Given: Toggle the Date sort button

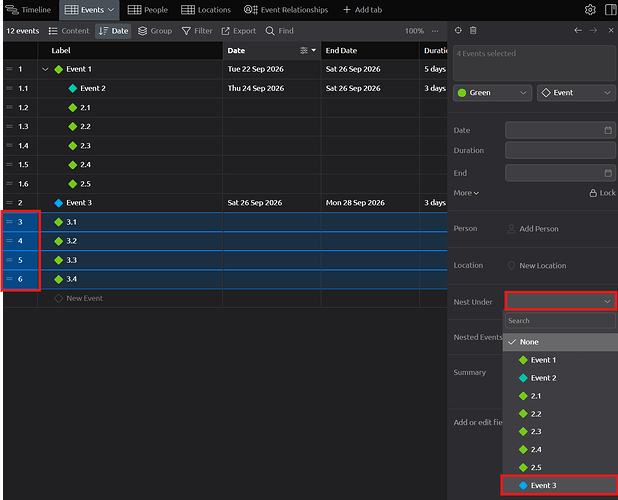Looking at the screenshot, I should tap(113, 31).
